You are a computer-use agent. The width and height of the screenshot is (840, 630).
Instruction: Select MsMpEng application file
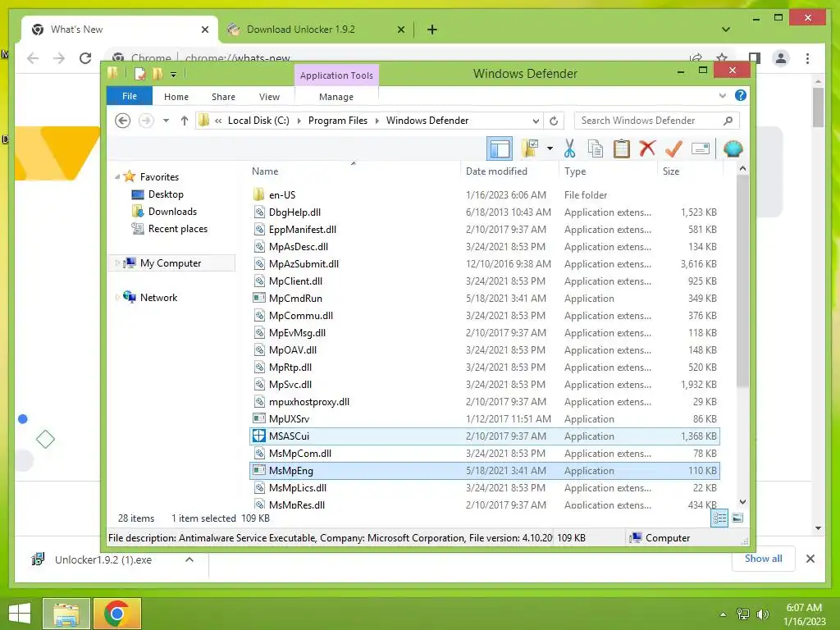click(485, 470)
